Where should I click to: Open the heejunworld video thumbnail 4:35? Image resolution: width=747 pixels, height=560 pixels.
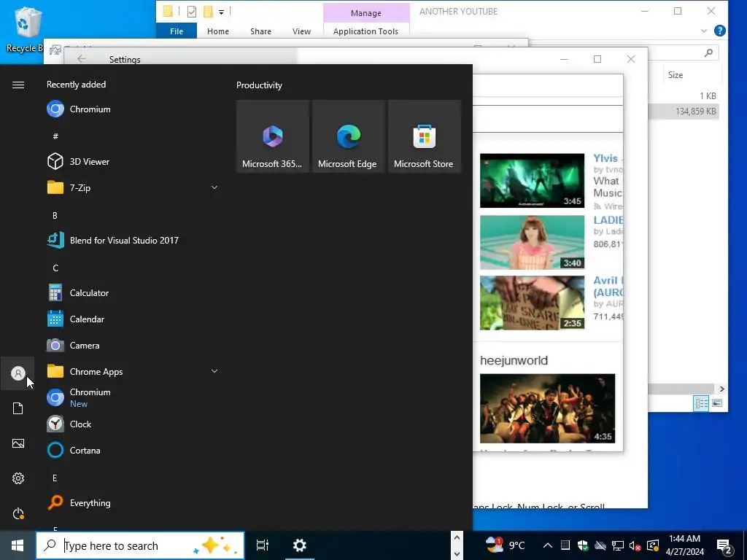(x=547, y=408)
